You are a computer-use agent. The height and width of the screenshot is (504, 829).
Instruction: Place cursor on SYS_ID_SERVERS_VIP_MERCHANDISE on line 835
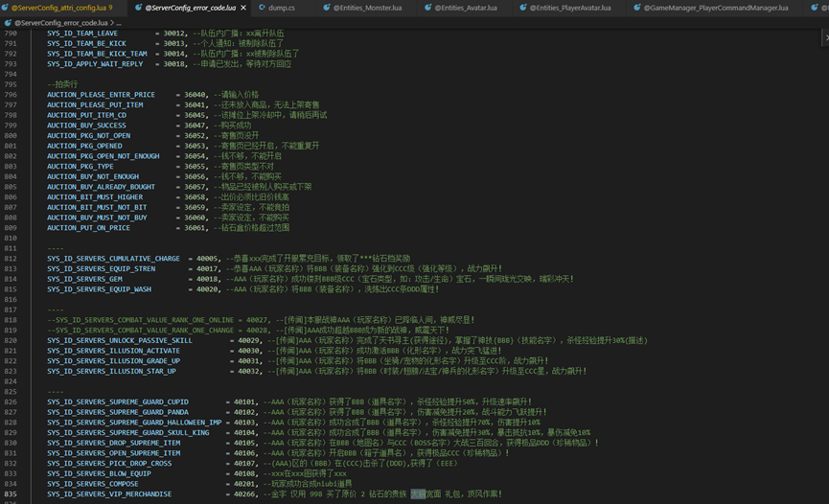click(x=109, y=494)
